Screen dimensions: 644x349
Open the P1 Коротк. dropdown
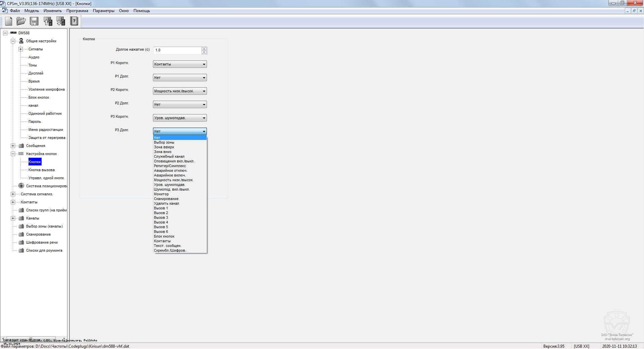[180, 64]
